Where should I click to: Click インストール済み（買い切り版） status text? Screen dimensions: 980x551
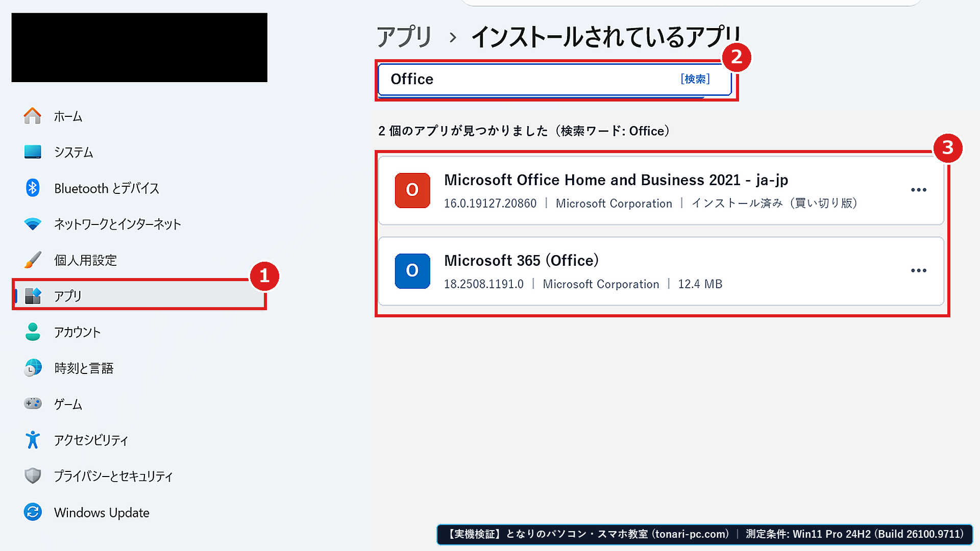click(x=774, y=203)
